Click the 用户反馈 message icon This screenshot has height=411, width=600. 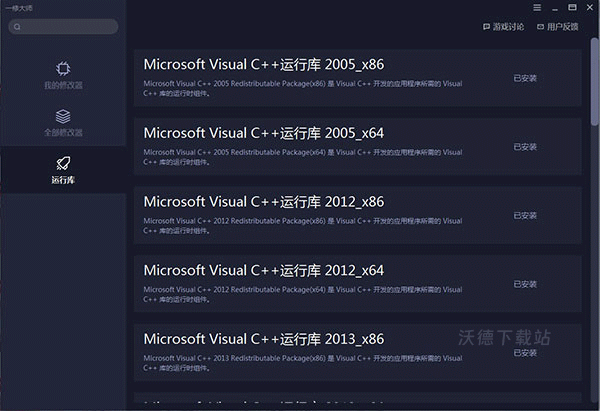click(x=540, y=27)
